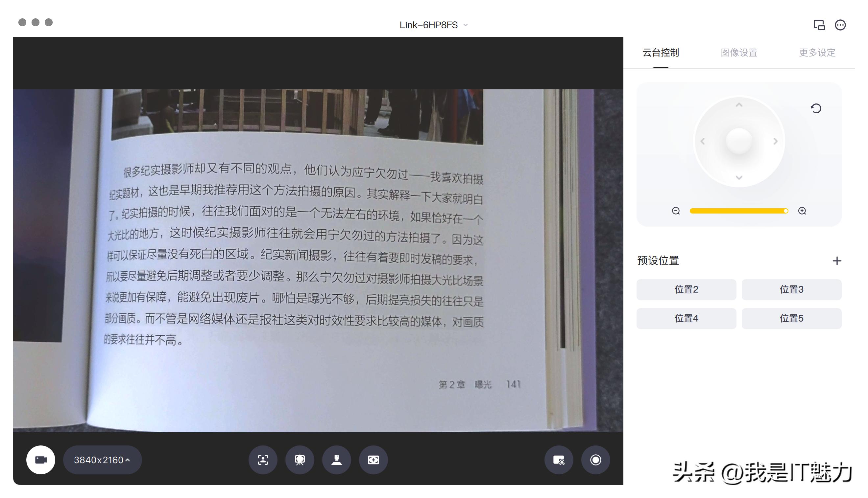Start recording with the record icon
Viewport: 868px width, 498px height.
(x=595, y=460)
